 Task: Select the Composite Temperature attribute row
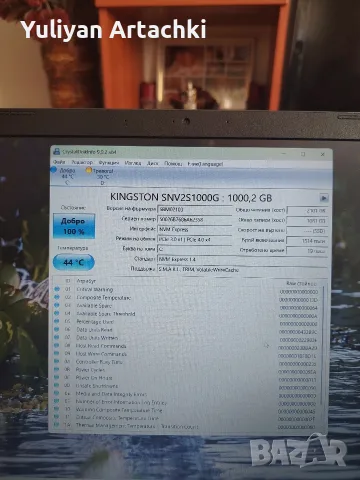click(x=186, y=298)
